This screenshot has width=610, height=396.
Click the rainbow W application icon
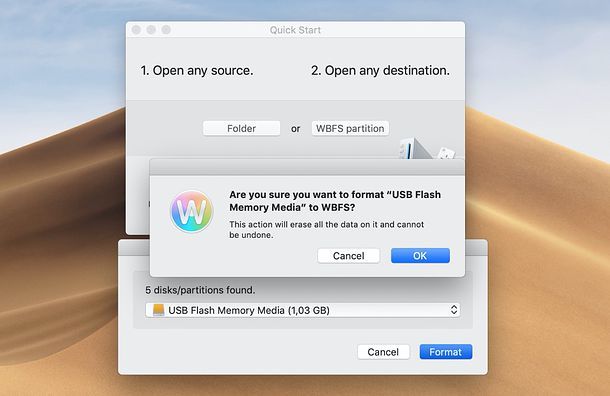(x=191, y=212)
